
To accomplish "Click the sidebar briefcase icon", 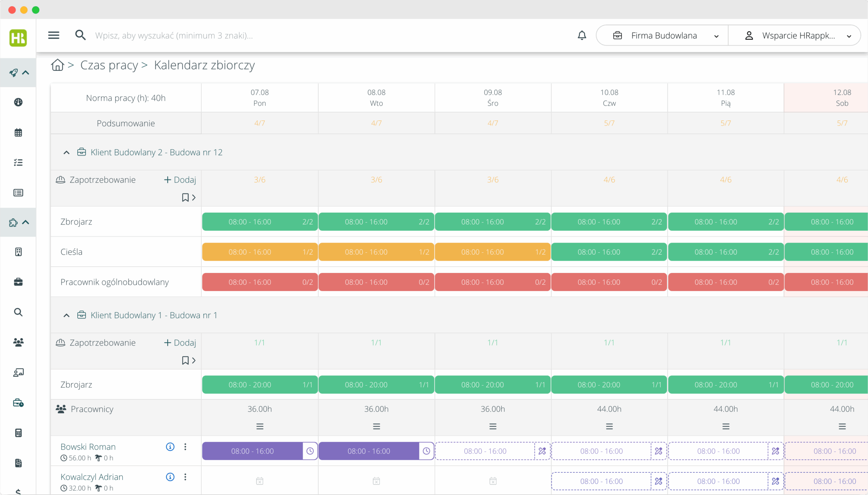I will pyautogui.click(x=18, y=282).
